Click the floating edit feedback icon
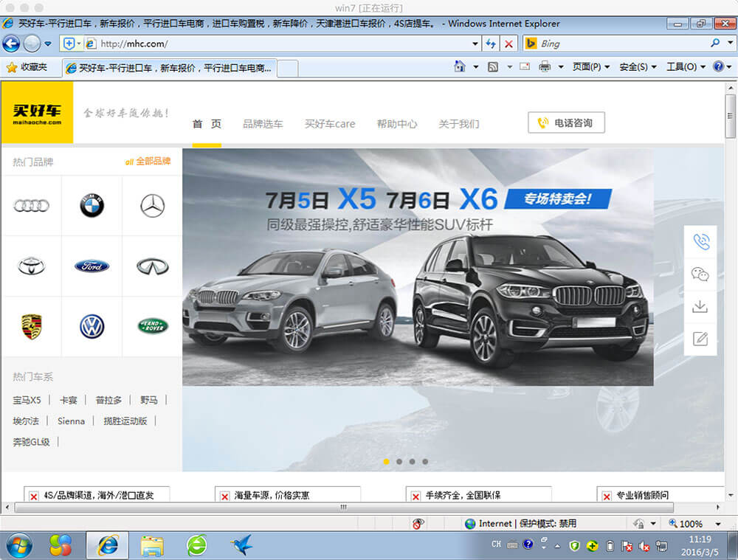 point(700,339)
